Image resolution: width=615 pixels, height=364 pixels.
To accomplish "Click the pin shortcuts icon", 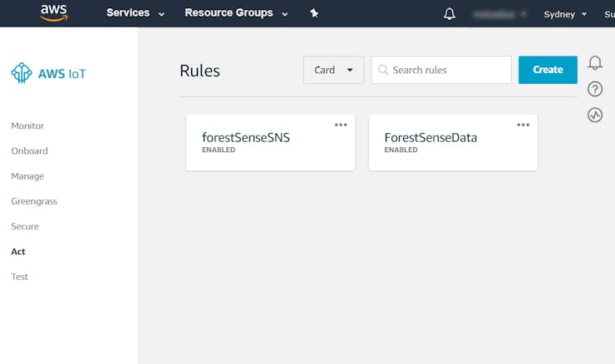I will 314,13.
